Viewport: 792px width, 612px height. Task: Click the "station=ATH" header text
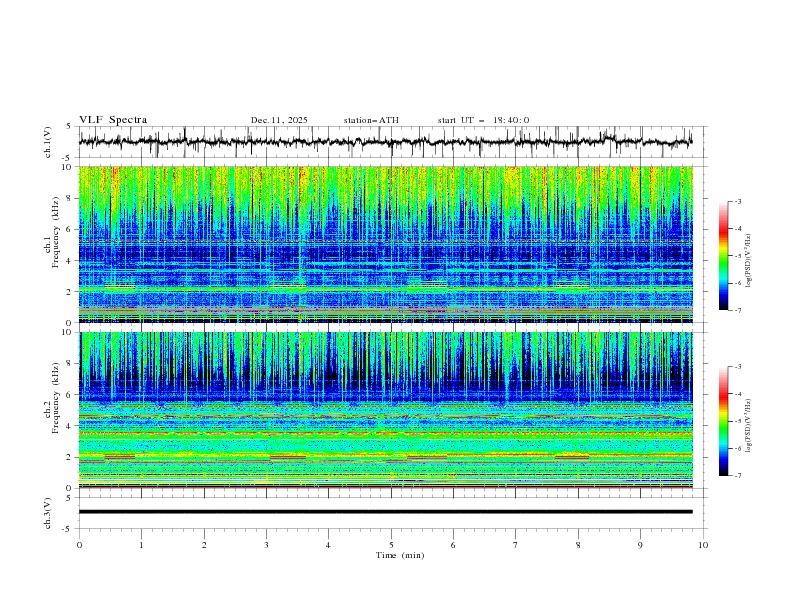click(x=371, y=120)
